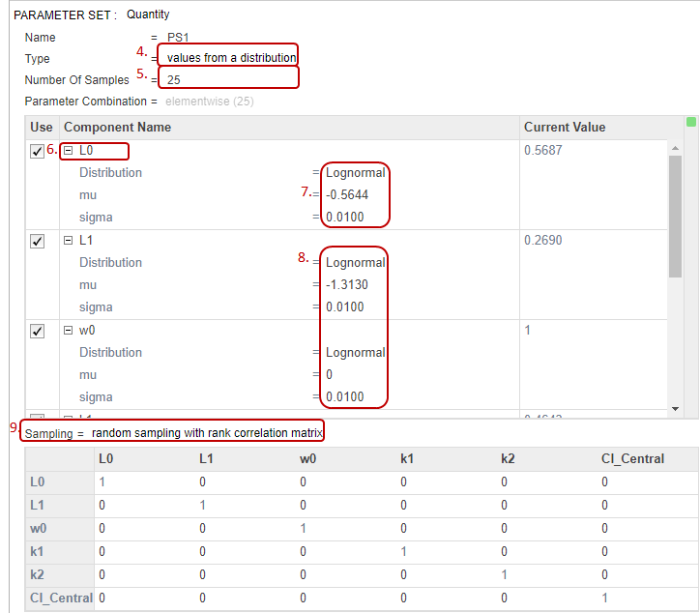Select the L0-L1 correlation matrix cell
This screenshot has height=613, width=700.
point(202,482)
